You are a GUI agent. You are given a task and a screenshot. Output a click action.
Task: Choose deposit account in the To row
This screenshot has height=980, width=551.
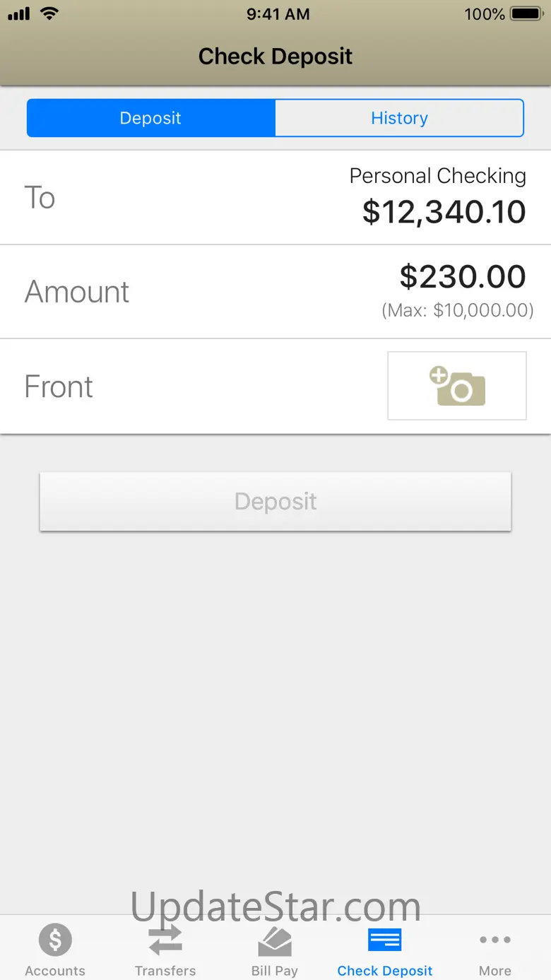point(275,197)
